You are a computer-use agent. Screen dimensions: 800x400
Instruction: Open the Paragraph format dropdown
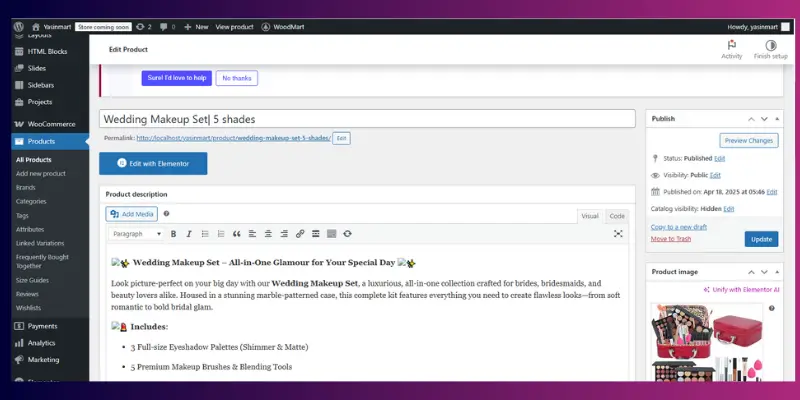[136, 234]
